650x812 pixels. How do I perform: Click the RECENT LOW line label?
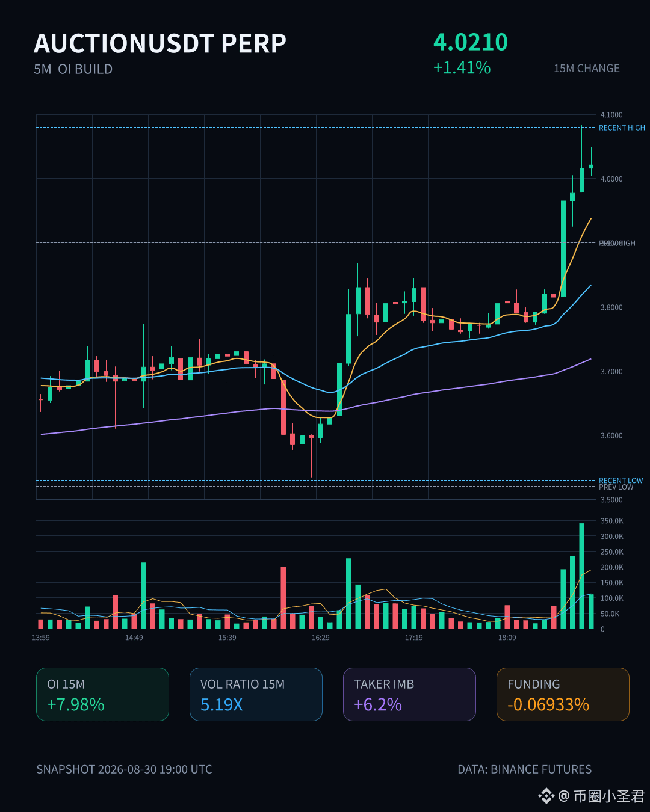(x=621, y=481)
